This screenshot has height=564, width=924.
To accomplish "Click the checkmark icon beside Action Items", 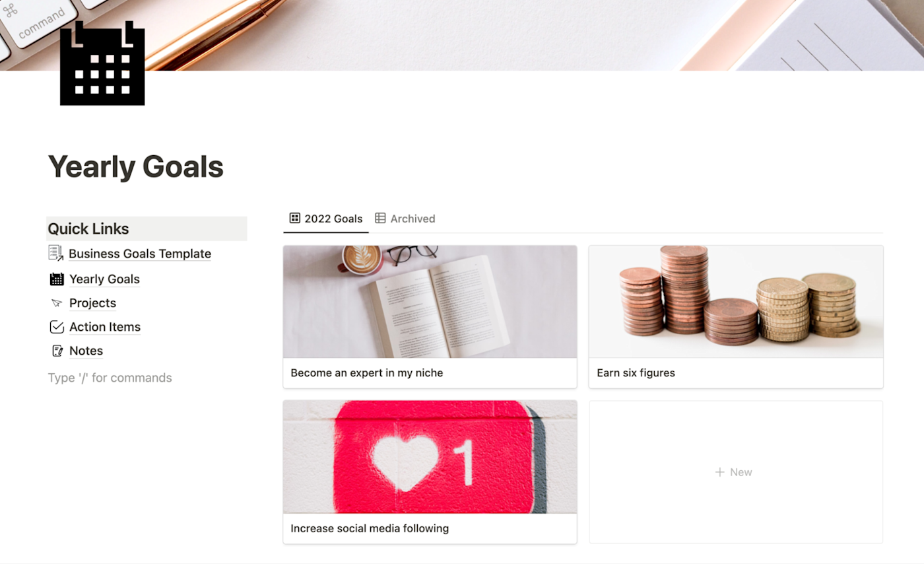I will click(x=57, y=327).
